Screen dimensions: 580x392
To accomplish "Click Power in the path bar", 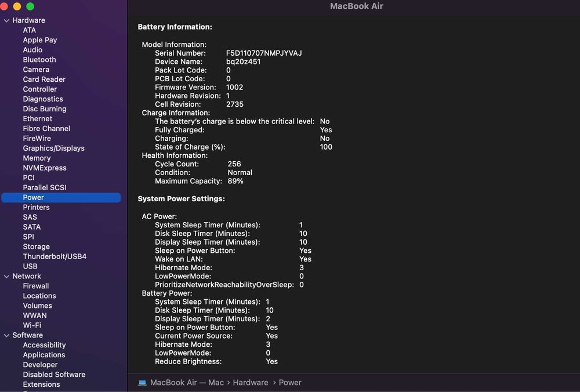I will tap(290, 382).
